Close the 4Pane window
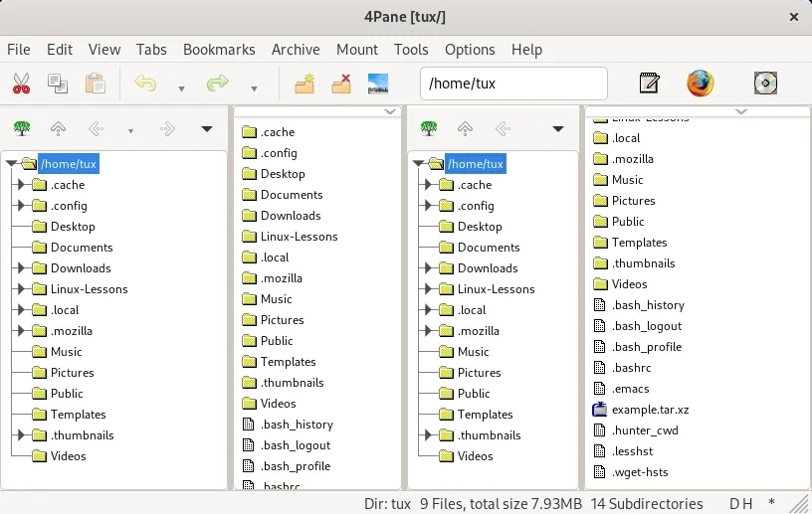 click(x=793, y=17)
